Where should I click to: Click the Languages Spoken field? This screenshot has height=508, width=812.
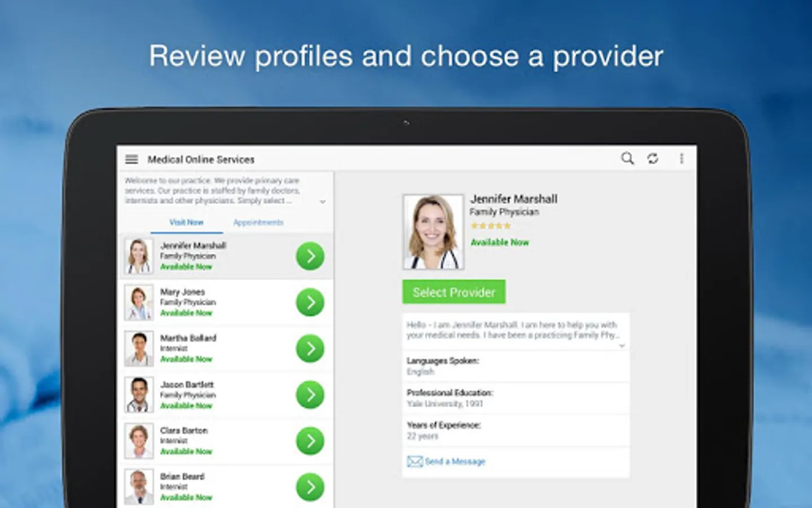516,366
